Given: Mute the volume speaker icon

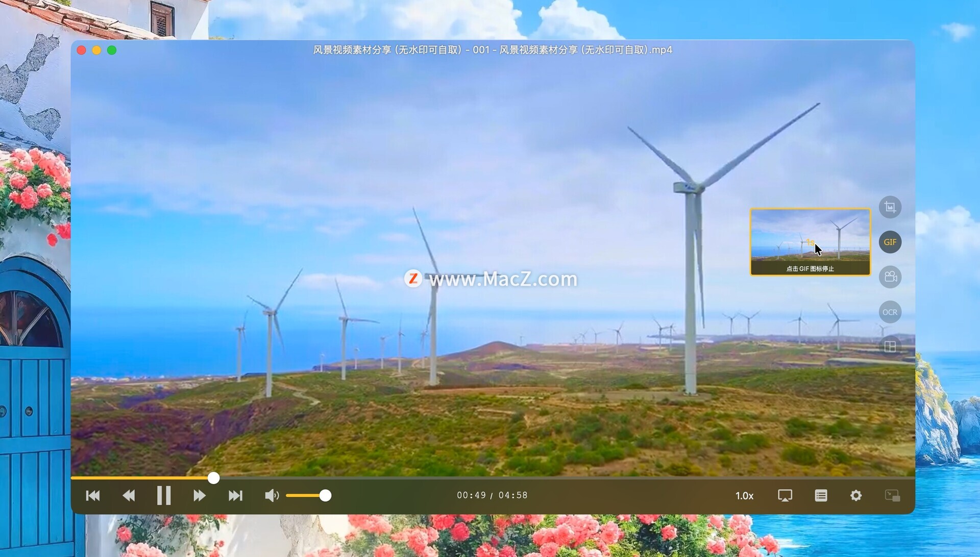Looking at the screenshot, I should click(272, 496).
